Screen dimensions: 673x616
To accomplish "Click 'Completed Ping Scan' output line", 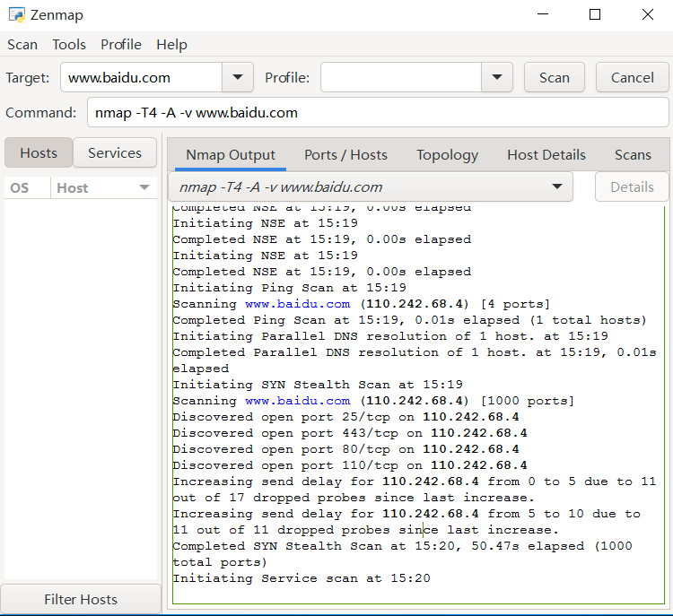I will pos(409,320).
